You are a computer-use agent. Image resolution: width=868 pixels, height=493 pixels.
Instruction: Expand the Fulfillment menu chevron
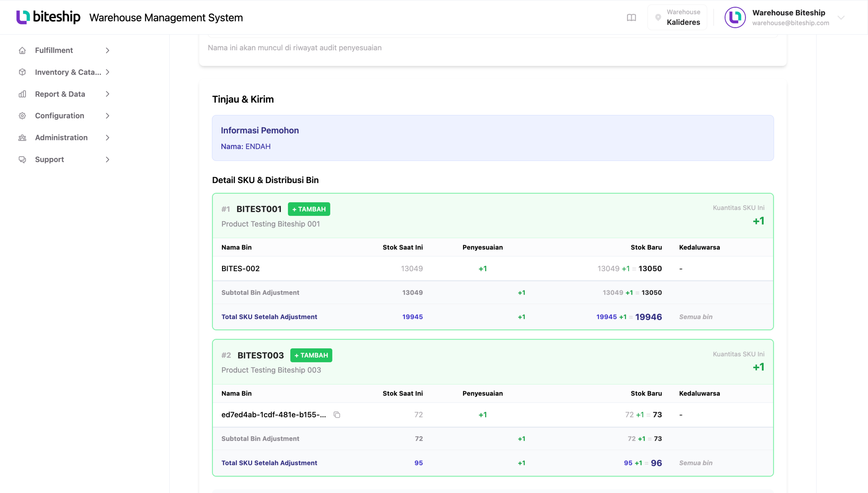coord(108,50)
